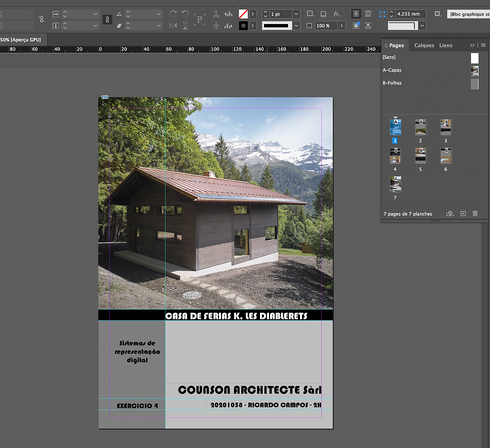Expand the opacity 100 % slider arrow
490x448 pixels.
click(342, 25)
